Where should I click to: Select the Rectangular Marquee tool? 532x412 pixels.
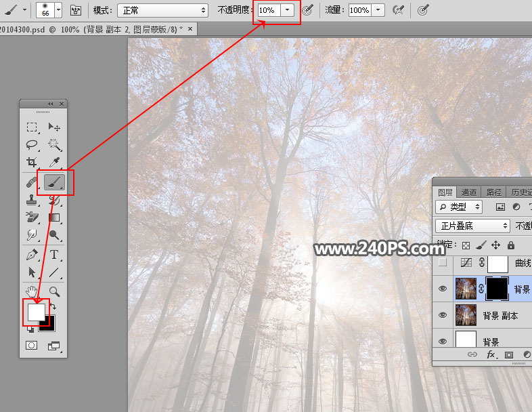pos(32,127)
